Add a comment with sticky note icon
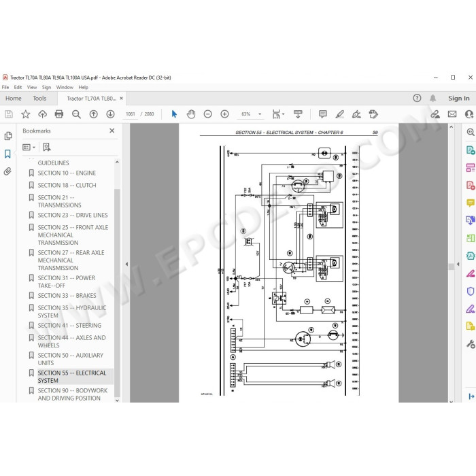Viewport: 476px width, 476px height. pyautogui.click(x=323, y=114)
